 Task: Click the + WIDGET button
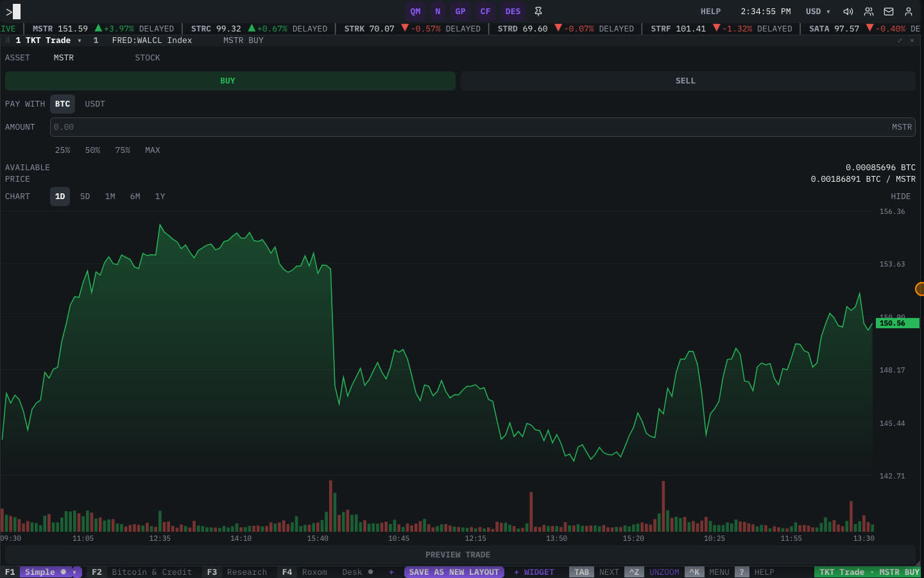tap(534, 572)
